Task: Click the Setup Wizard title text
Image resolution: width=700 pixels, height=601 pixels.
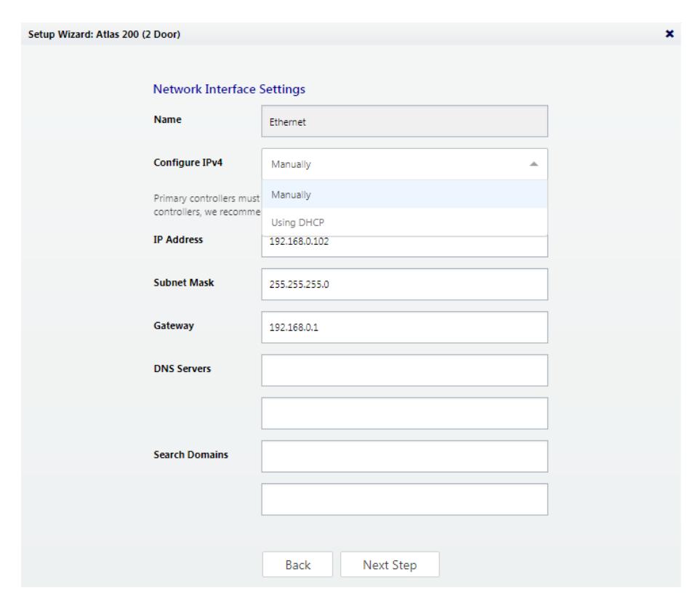Action: [x=104, y=34]
